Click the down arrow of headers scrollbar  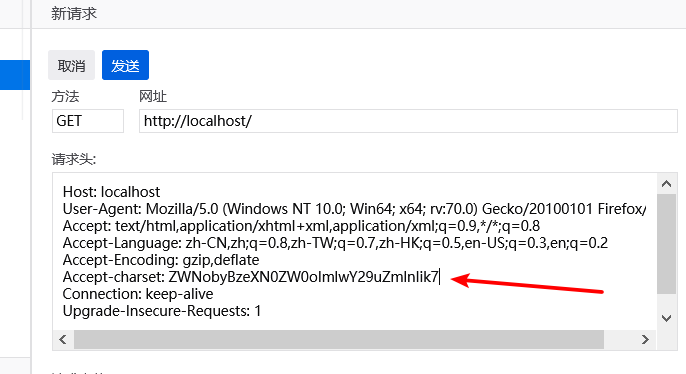tap(666, 318)
